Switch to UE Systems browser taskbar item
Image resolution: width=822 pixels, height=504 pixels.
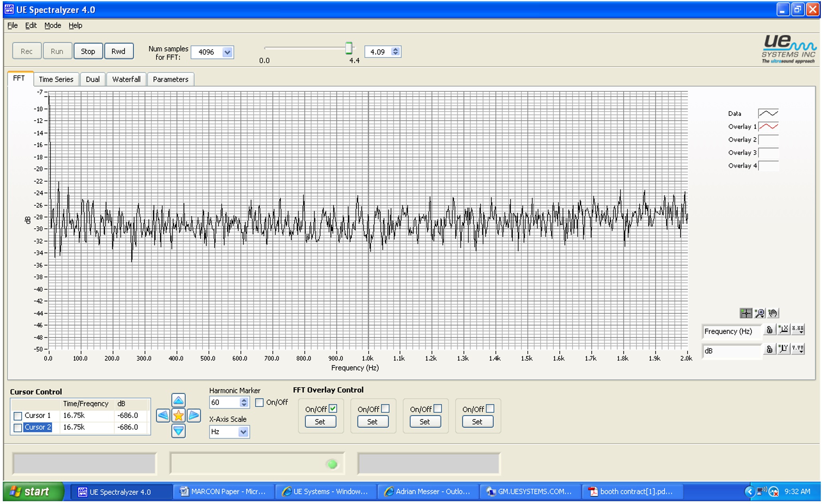[x=326, y=492]
